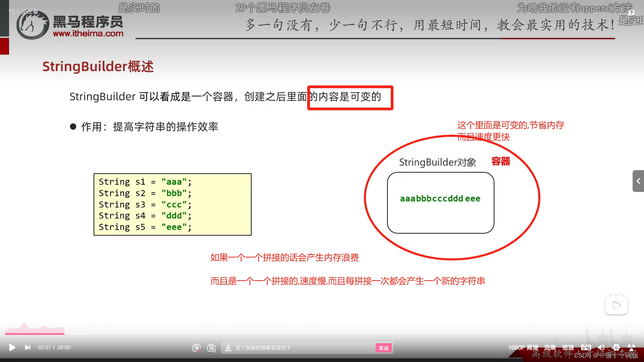Screen dimensions: 644x362
Task: Click 发送 to send a danmaku
Action: 383,348
